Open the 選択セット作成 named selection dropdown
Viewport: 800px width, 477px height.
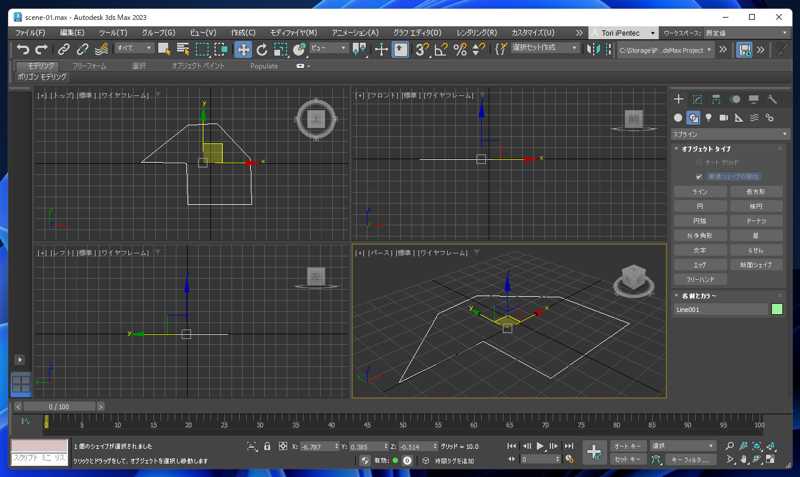[545, 48]
